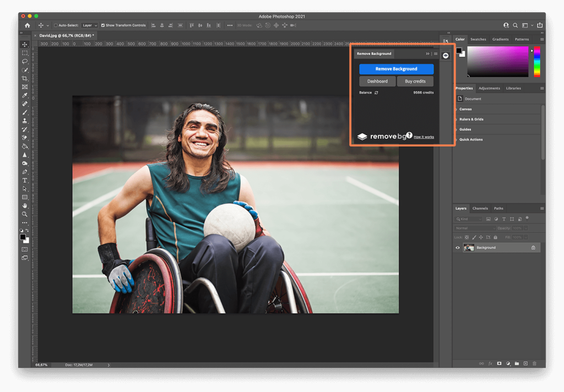
Task: Expand the Rulers & Grids section
Action: point(471,119)
